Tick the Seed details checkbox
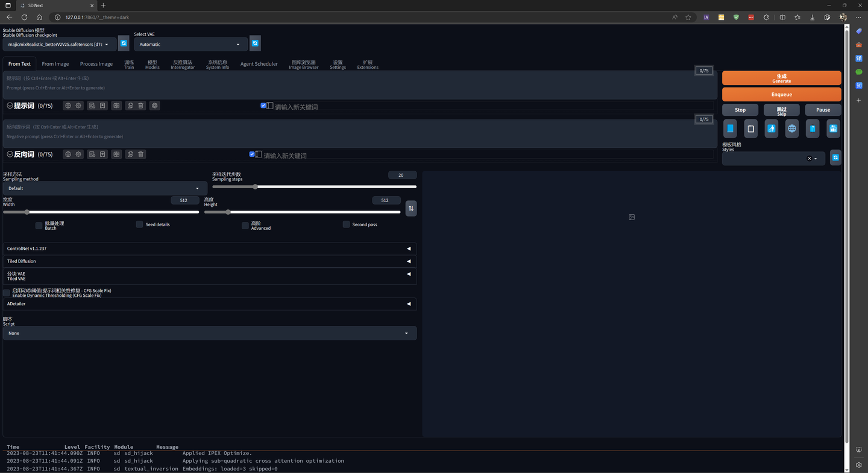Screen dimensions: 868x473 139,224
